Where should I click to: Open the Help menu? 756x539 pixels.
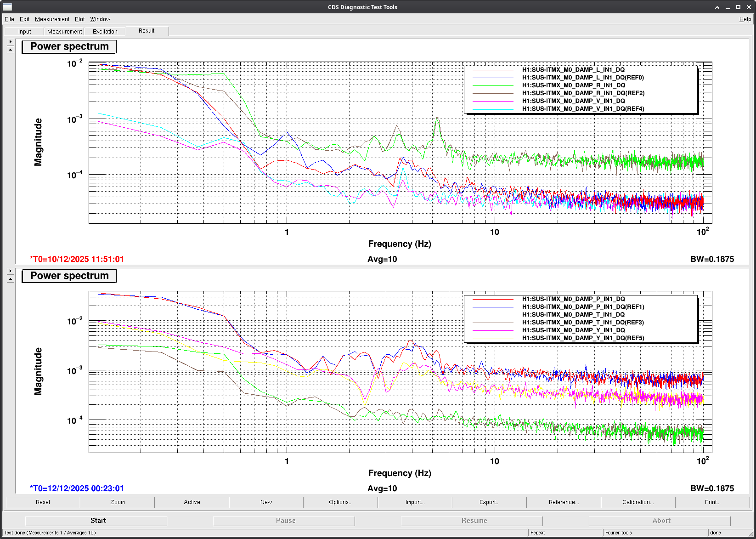point(745,19)
